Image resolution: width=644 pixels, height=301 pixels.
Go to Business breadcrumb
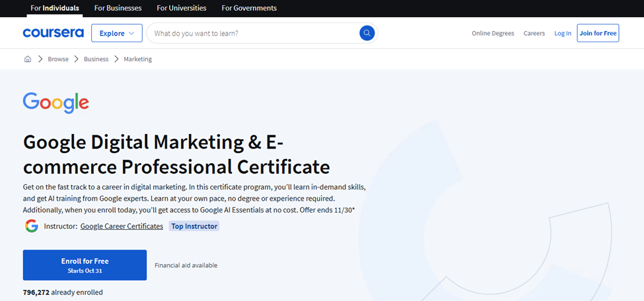tap(96, 59)
